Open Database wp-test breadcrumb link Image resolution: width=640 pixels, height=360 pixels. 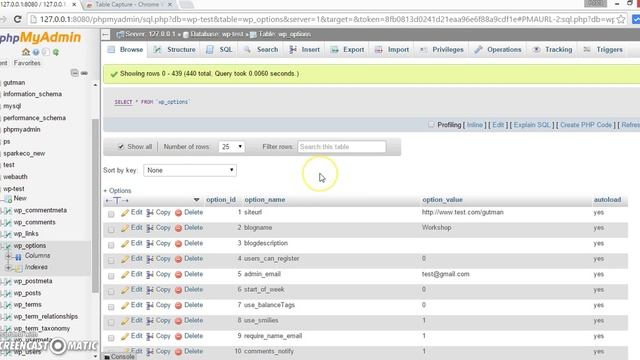click(x=216, y=34)
